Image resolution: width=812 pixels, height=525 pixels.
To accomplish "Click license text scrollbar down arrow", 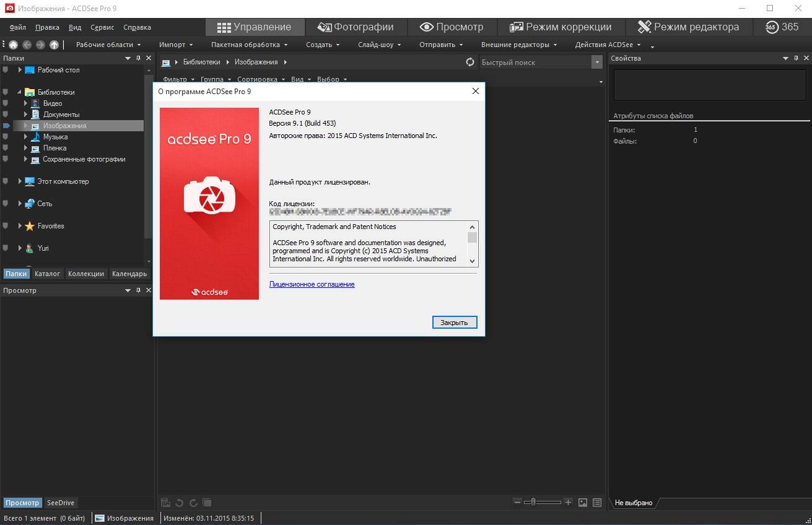I will (473, 261).
